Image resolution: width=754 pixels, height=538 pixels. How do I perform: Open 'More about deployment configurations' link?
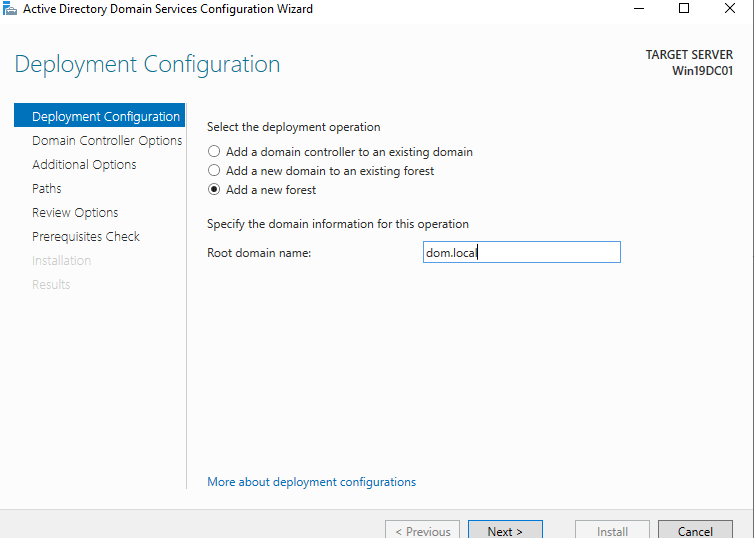click(x=311, y=482)
